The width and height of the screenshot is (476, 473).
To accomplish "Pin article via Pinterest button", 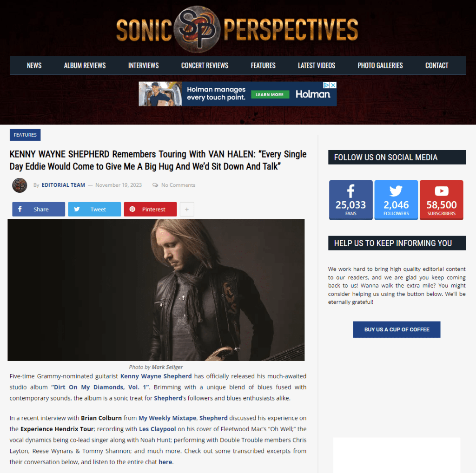I will coord(150,210).
